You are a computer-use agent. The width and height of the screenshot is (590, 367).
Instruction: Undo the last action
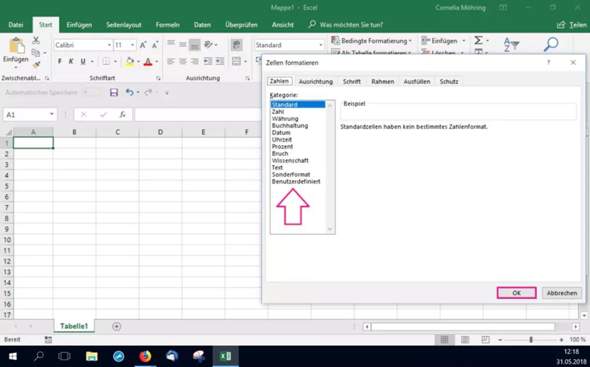129,92
